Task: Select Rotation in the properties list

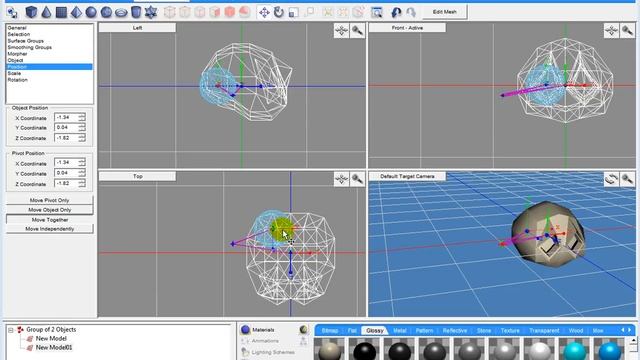Action: click(x=18, y=80)
